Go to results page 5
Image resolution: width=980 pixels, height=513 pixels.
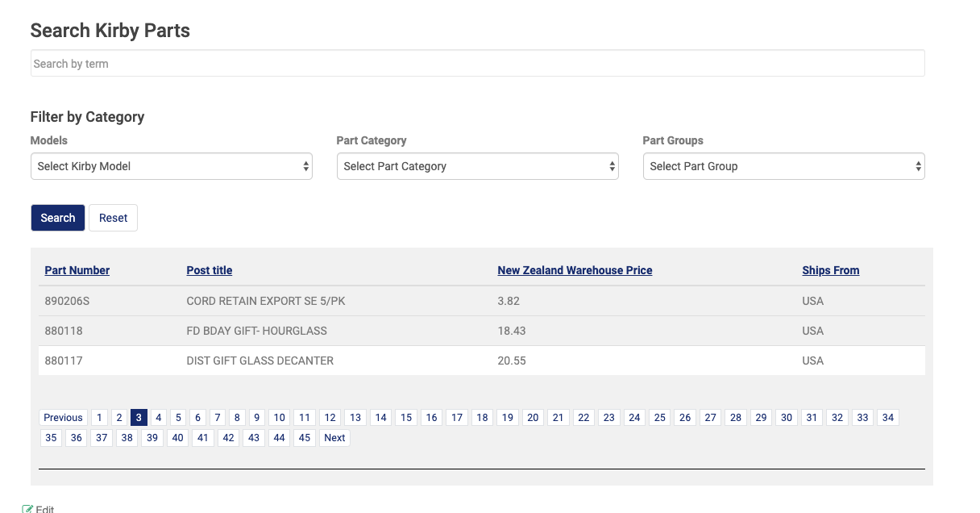(x=178, y=417)
